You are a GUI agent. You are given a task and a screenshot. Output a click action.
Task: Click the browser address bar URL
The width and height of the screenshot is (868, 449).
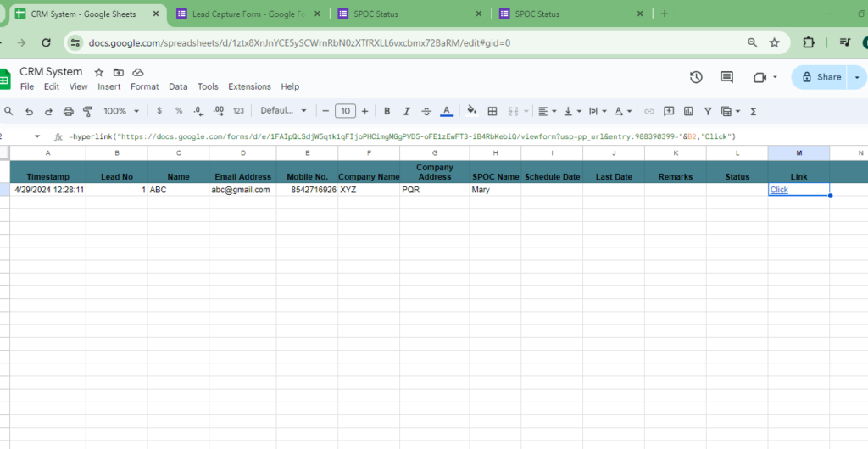299,42
